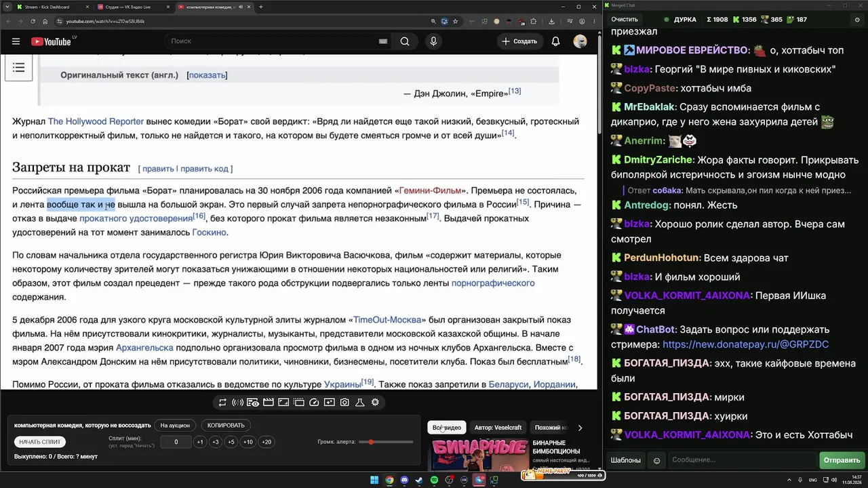Open the donation link new.donatepay.ru/@GRPZDC
The height and width of the screenshot is (488, 868).
pos(745,344)
